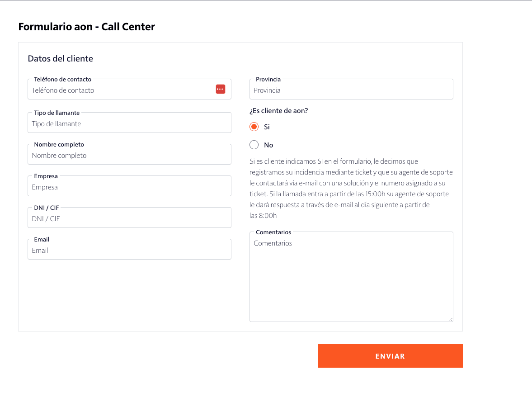This screenshot has height=393, width=532.
Task: Select the Empresa text box
Action: pos(129,187)
